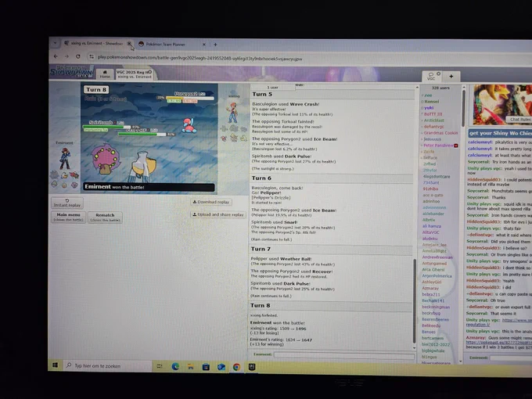Open the site information icon beside the URL
This screenshot has width=532, height=399.
92,56
